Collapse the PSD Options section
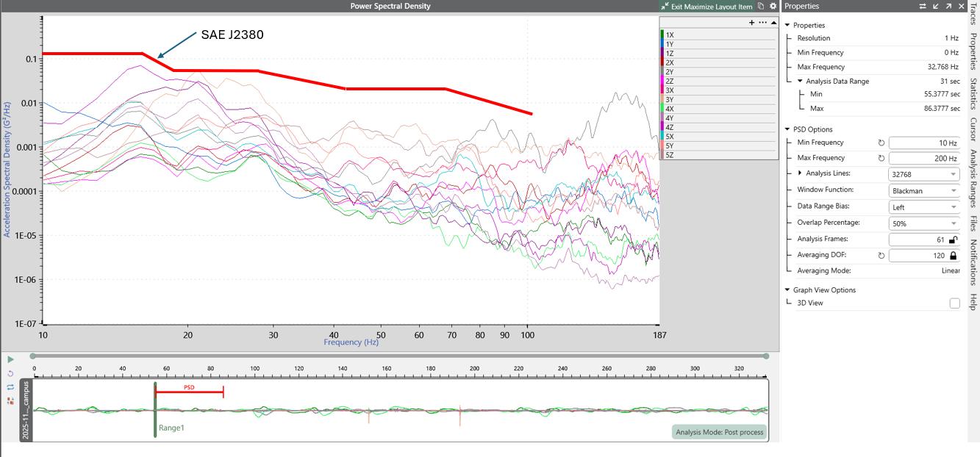The width and height of the screenshot is (980, 457). click(787, 129)
